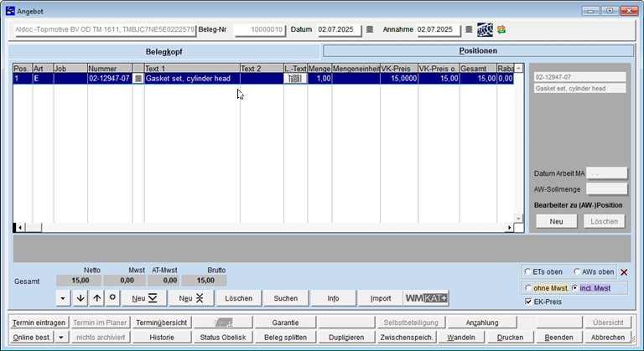644x351 pixels.
Task: Click the Abbrechen button
Action: pos(608,338)
